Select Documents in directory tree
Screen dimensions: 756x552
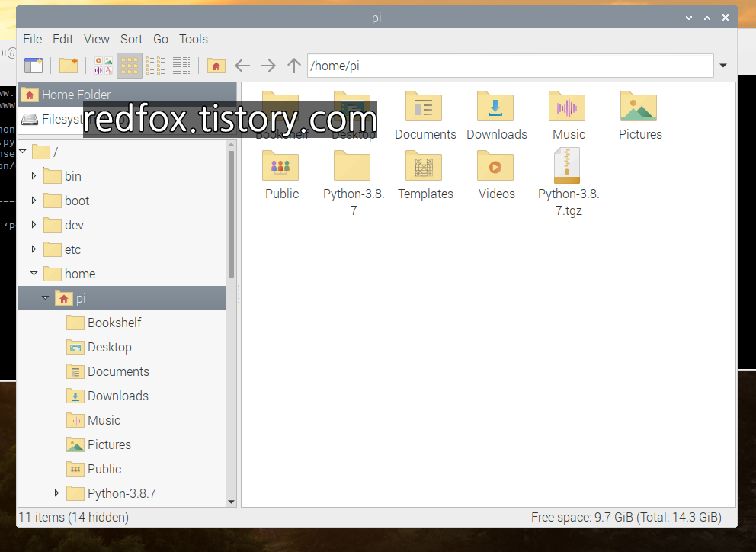click(x=118, y=371)
